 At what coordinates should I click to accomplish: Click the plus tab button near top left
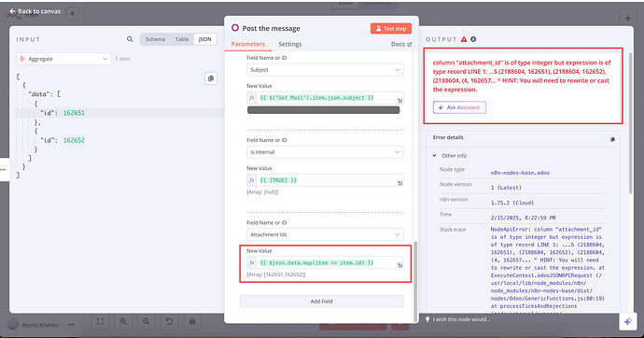click(x=72, y=14)
